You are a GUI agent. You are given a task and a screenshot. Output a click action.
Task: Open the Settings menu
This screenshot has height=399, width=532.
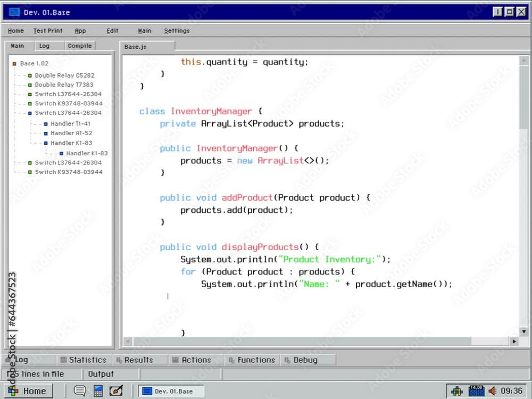coord(177,31)
